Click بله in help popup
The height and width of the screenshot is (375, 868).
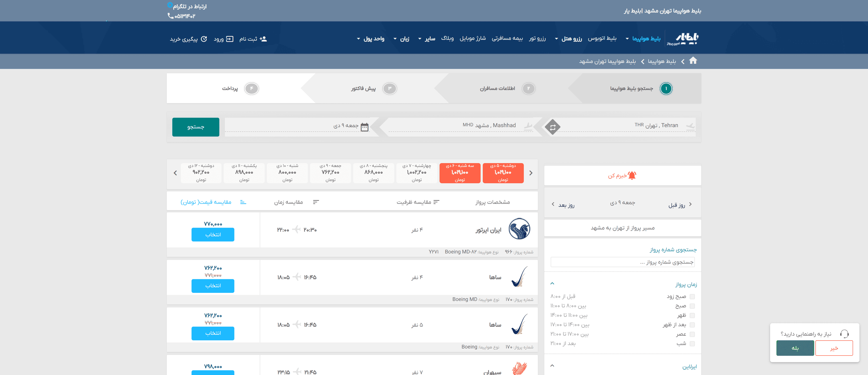795,348
